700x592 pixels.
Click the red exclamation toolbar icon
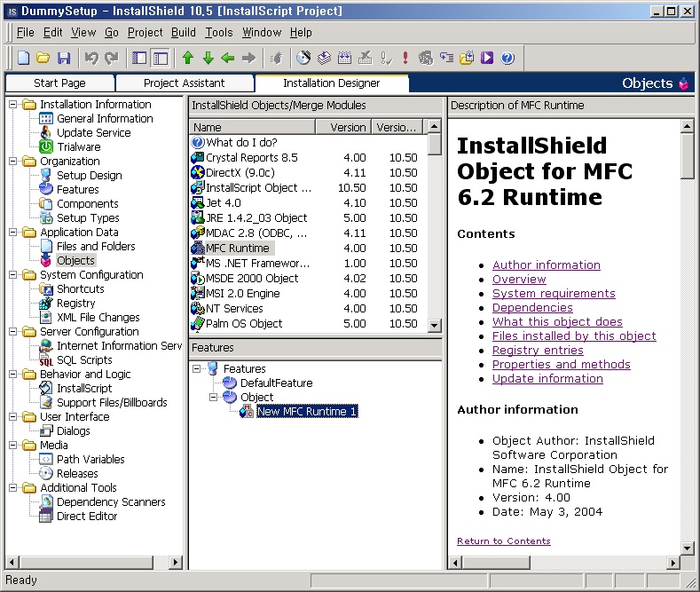[405, 58]
